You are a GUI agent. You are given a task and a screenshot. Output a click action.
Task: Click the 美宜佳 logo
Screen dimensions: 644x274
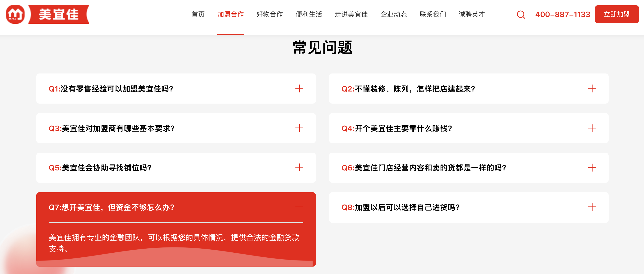[47, 14]
